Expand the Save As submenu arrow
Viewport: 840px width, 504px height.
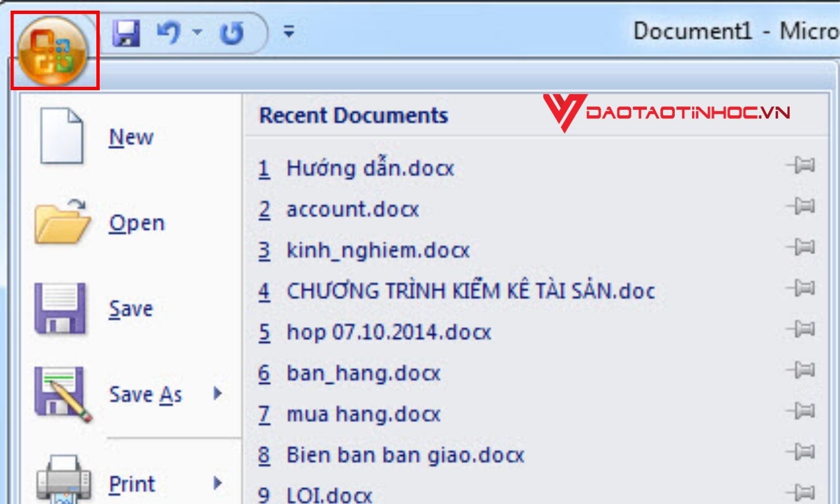tap(217, 394)
